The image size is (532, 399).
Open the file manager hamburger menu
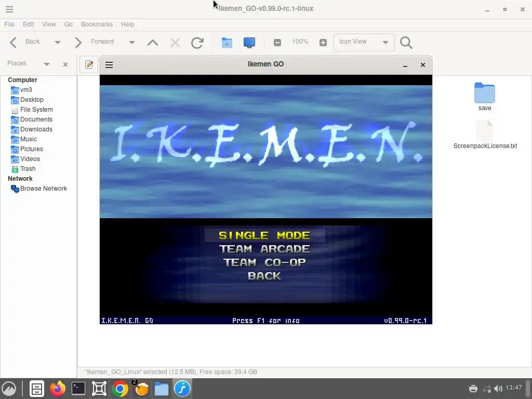[x=9, y=9]
